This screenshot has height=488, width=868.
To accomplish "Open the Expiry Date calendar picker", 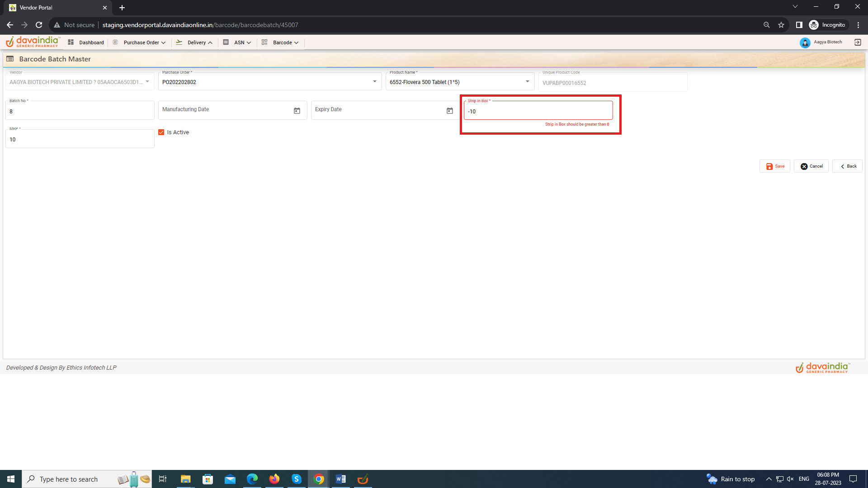I will coord(449,111).
